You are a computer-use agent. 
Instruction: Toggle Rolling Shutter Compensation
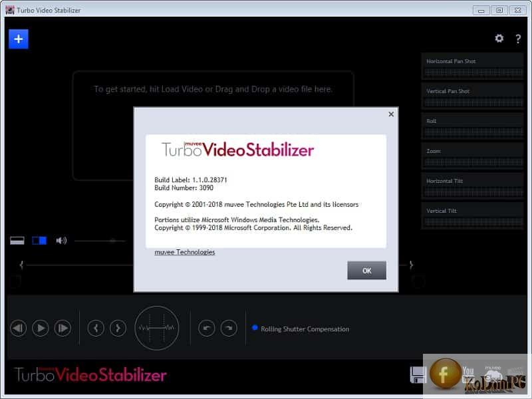pyautogui.click(x=301, y=329)
